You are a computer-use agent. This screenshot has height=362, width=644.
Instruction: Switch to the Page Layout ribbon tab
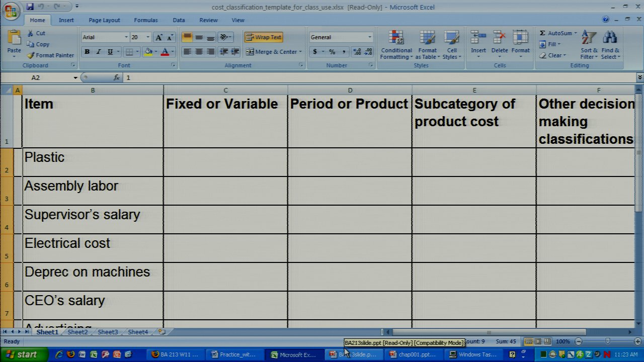click(104, 20)
